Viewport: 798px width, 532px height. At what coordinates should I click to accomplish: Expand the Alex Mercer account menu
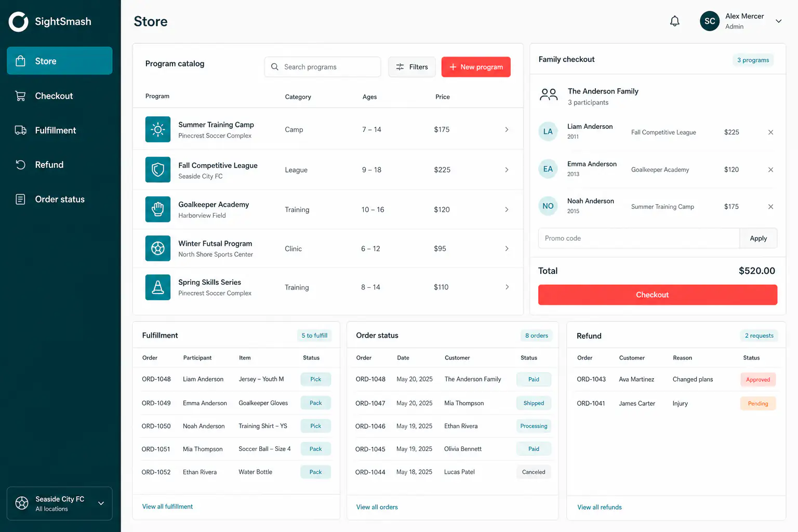[778, 21]
